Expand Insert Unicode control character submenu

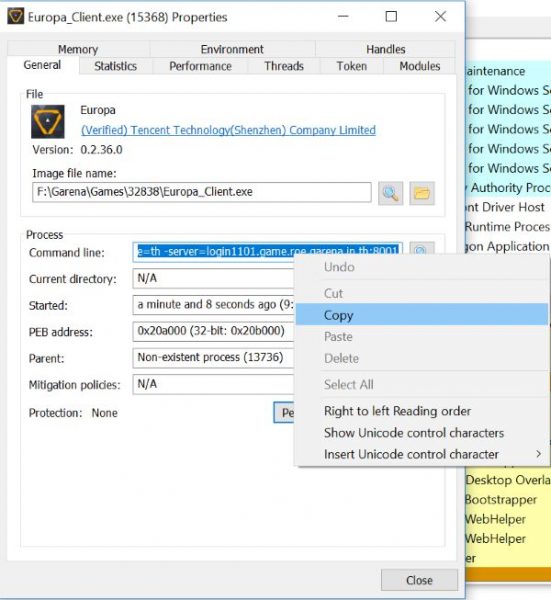coord(422,454)
